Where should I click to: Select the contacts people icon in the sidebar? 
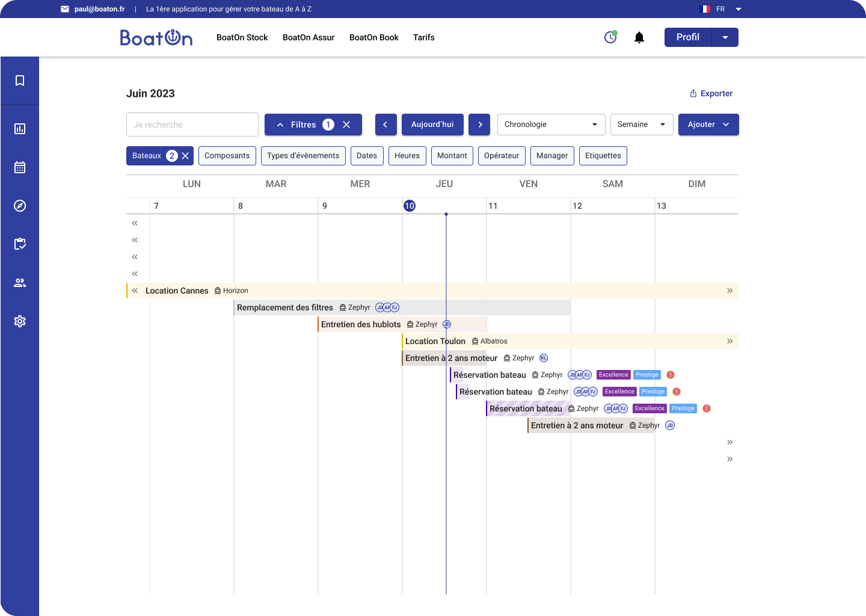(x=20, y=282)
